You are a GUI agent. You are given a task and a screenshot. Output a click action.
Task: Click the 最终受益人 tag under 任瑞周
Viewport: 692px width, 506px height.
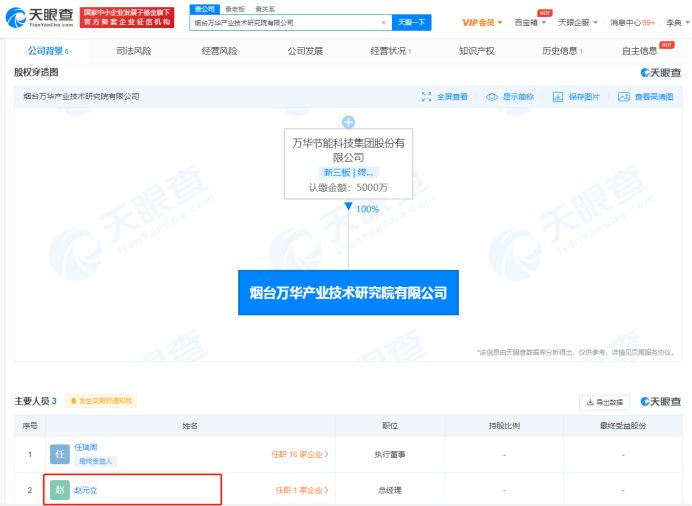(95, 461)
